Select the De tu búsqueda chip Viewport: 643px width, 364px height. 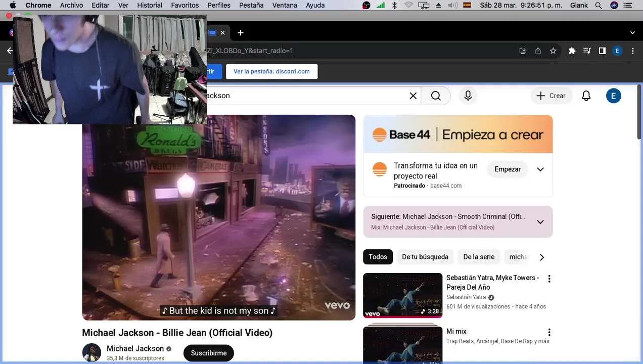pyautogui.click(x=425, y=257)
